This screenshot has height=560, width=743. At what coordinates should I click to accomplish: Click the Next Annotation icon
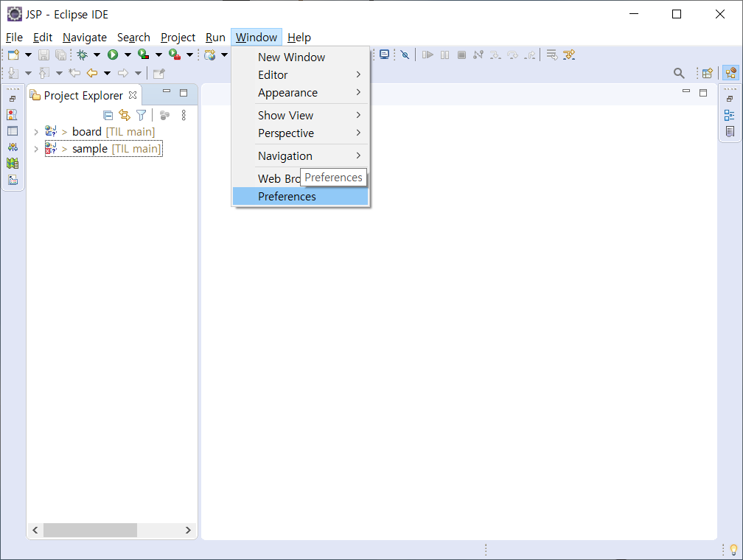(x=13, y=73)
